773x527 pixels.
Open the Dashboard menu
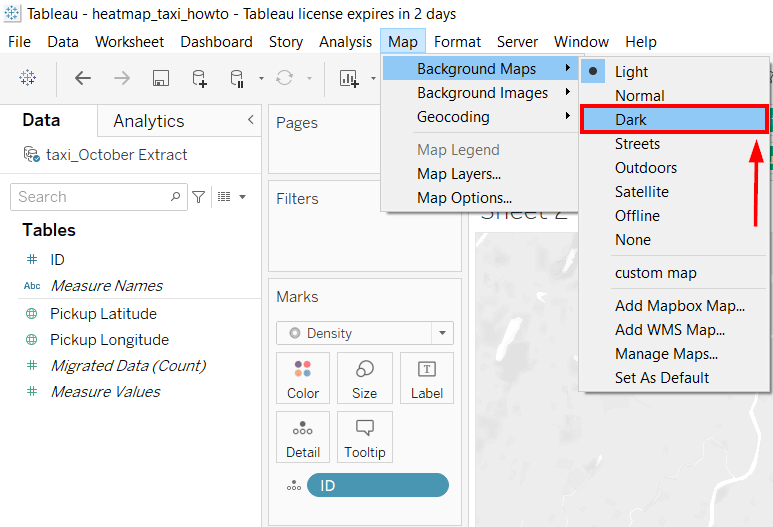coord(216,42)
